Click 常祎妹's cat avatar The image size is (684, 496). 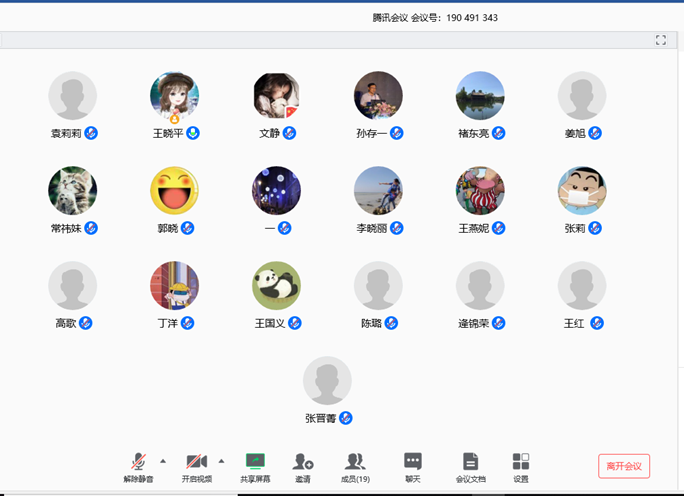(x=73, y=191)
